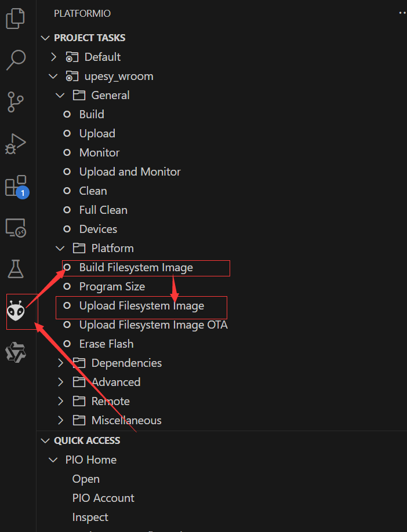Click the circle icon beside Clean

(x=67, y=191)
